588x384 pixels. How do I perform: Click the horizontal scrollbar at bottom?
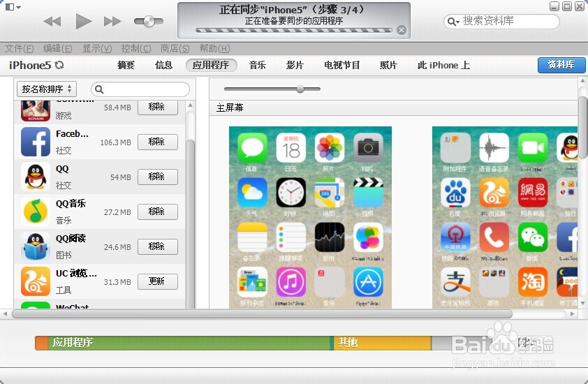(x=262, y=314)
